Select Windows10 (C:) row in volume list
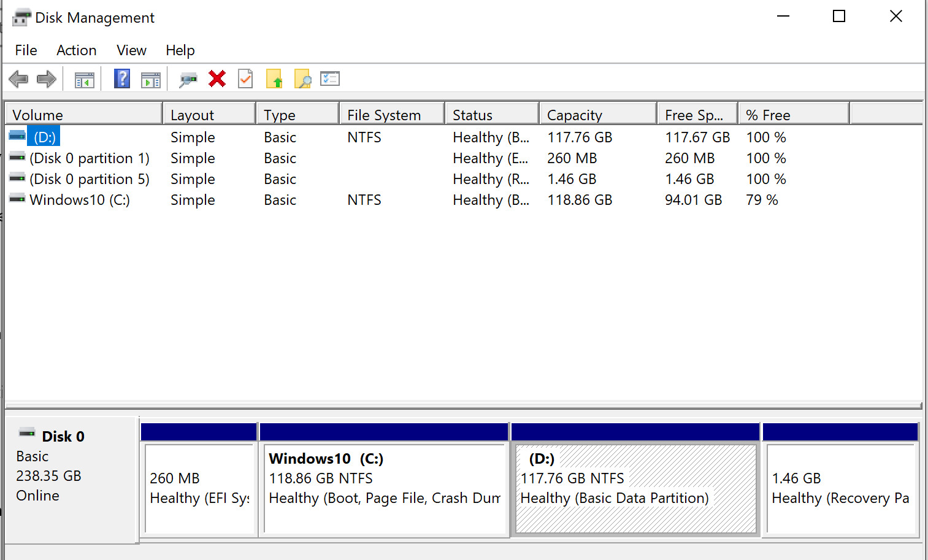This screenshot has width=928, height=560. 463,200
